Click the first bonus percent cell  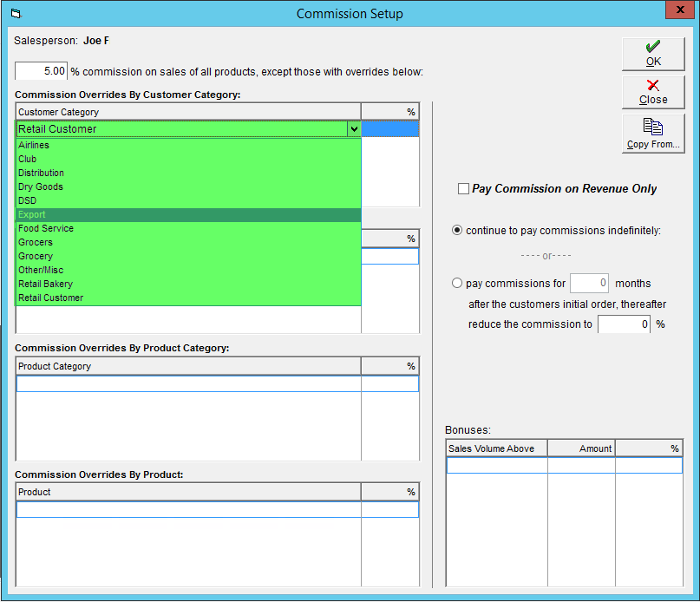point(649,465)
